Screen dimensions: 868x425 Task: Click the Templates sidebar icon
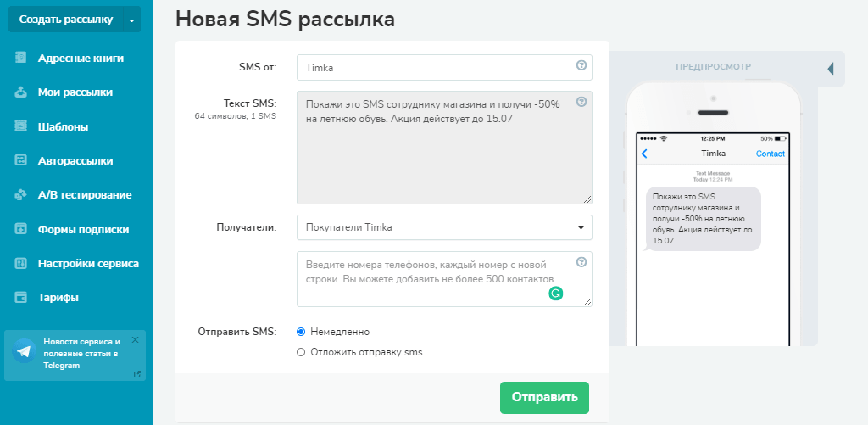click(21, 126)
